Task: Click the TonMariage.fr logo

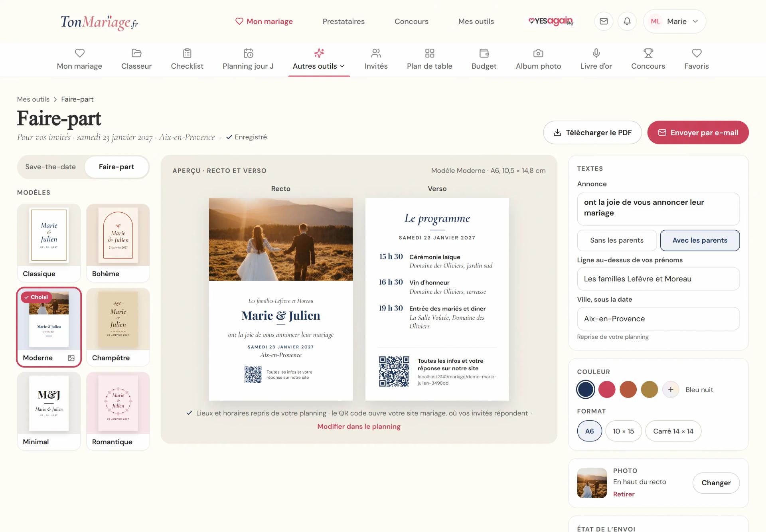Action: [99, 22]
